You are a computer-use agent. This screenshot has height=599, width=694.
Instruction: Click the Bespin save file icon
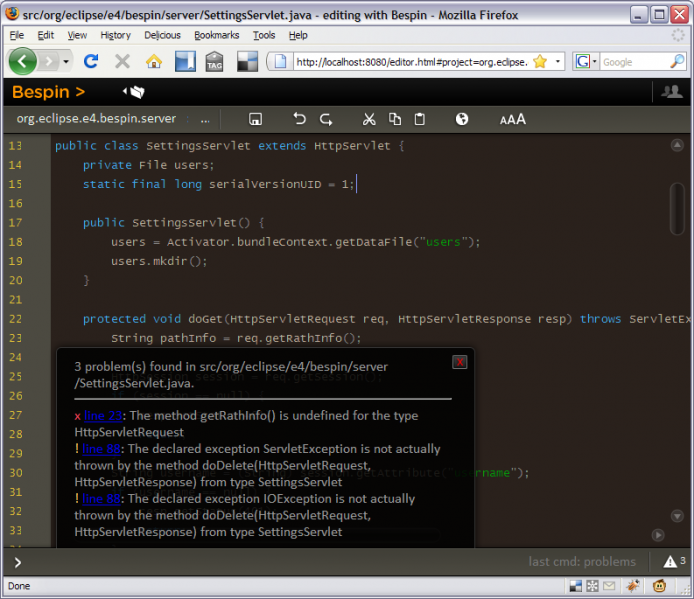(x=255, y=119)
